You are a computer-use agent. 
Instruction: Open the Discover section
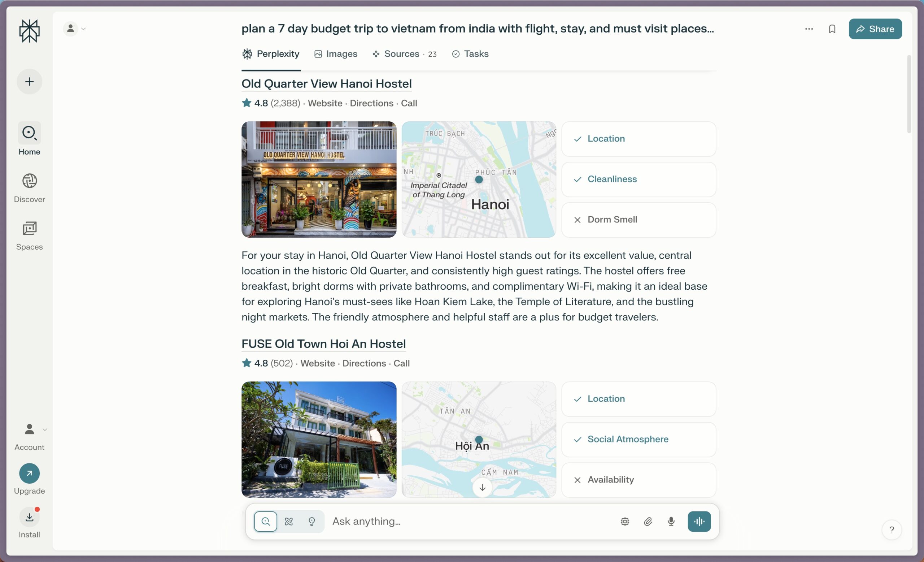[29, 188]
